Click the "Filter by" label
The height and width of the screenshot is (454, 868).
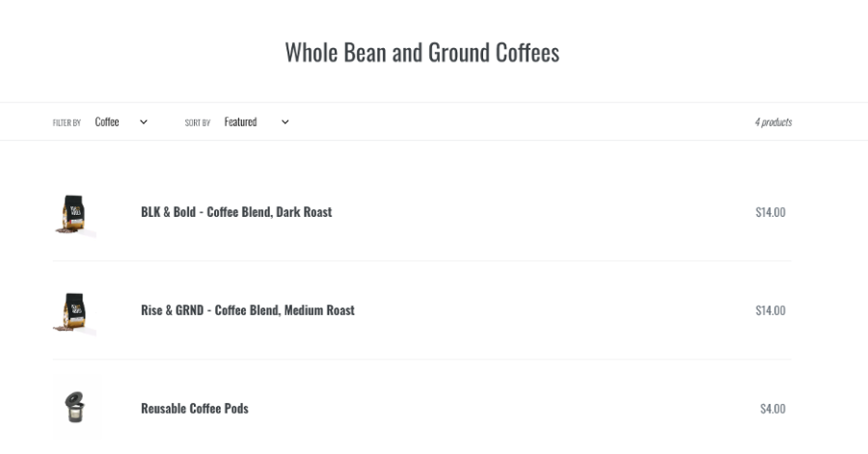(67, 123)
